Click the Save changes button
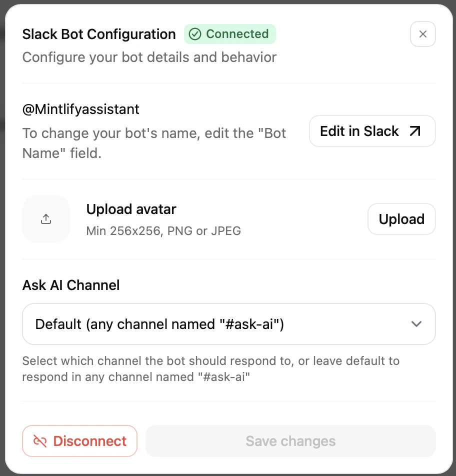 290,441
